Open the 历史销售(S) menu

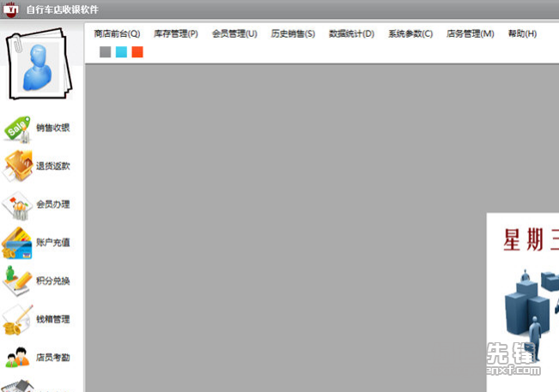pyautogui.click(x=293, y=34)
